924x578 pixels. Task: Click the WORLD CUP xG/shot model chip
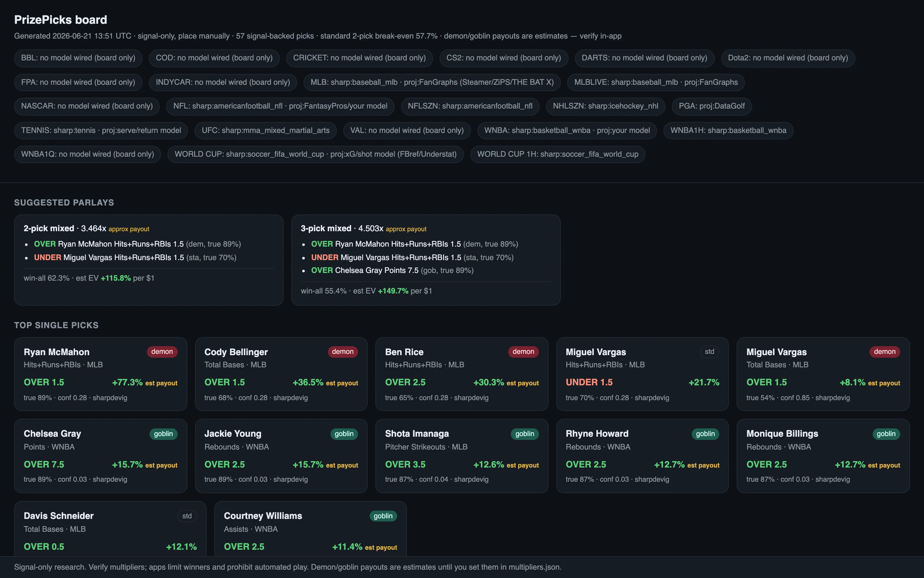pyautogui.click(x=316, y=154)
